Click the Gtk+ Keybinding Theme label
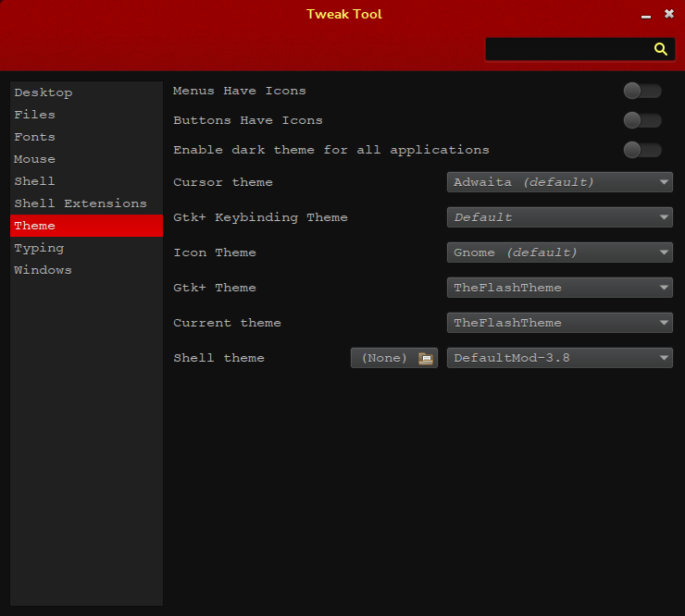Image resolution: width=685 pixels, height=616 pixels. pyautogui.click(x=260, y=217)
